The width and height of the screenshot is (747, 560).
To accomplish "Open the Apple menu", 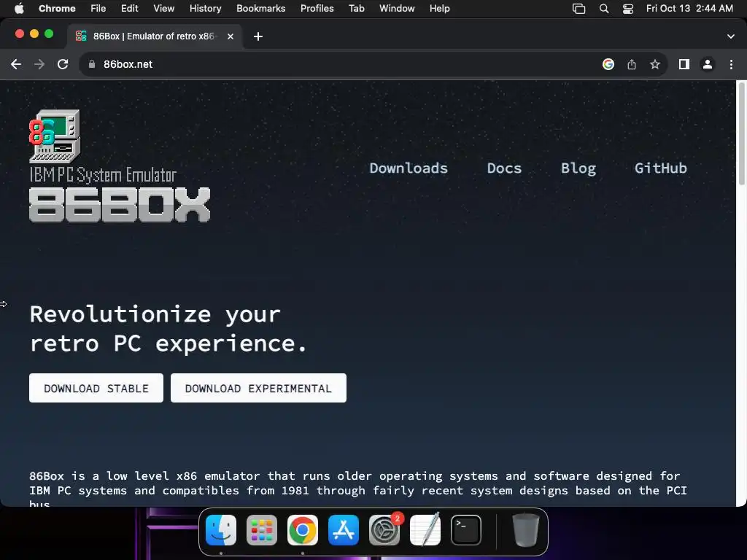I will pos(19,9).
